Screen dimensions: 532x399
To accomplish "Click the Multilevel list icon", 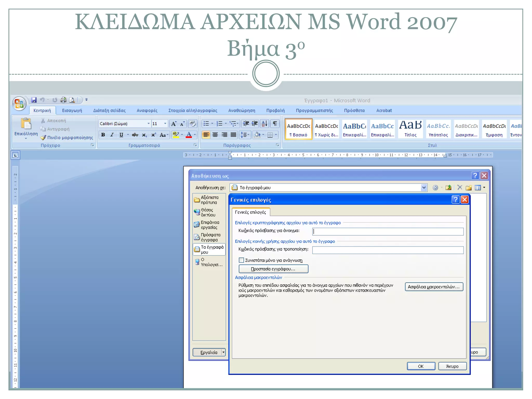I will [x=233, y=124].
